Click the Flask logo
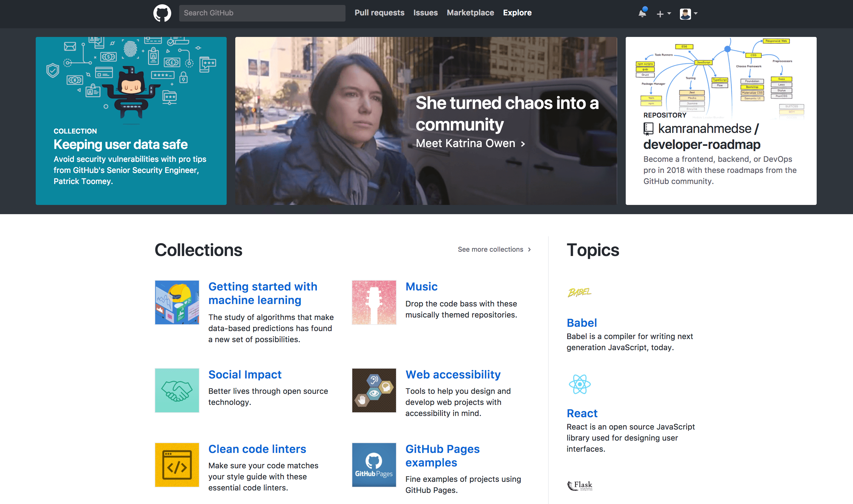853x504 pixels. 580,486
